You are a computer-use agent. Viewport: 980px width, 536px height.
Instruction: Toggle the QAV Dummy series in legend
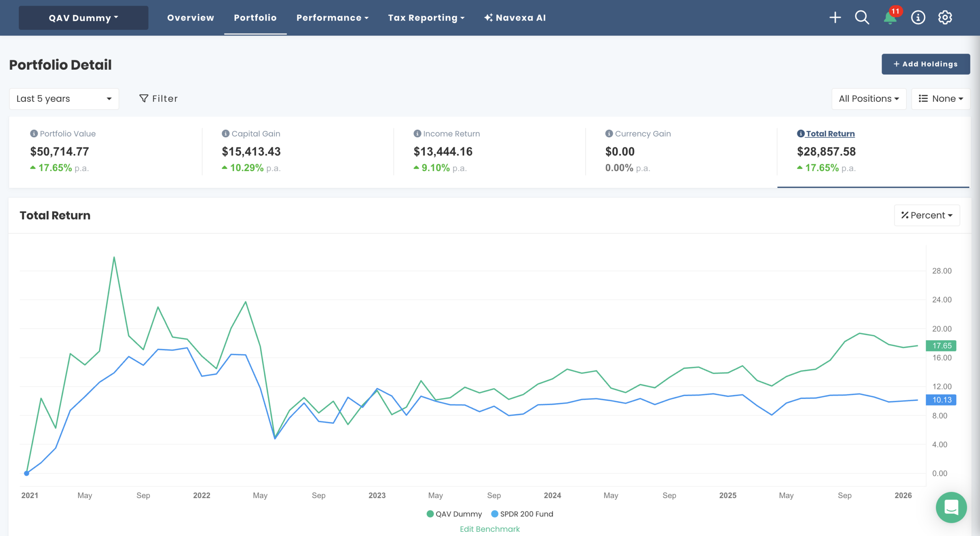coord(454,514)
